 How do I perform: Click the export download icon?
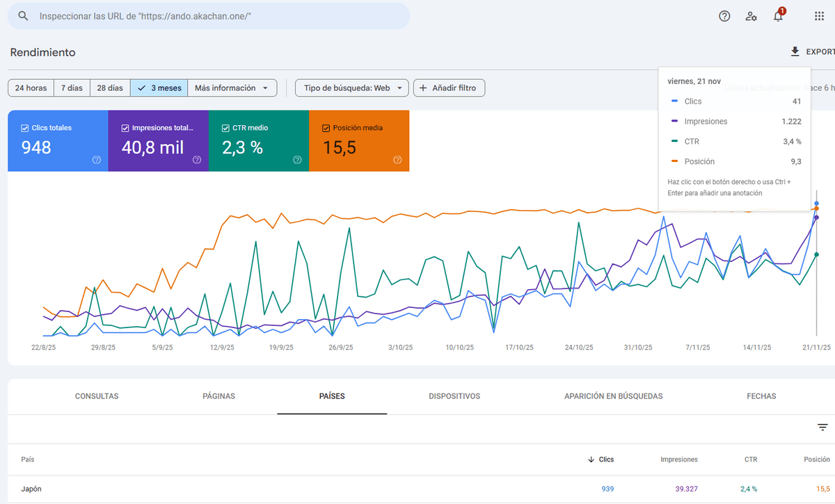(795, 52)
